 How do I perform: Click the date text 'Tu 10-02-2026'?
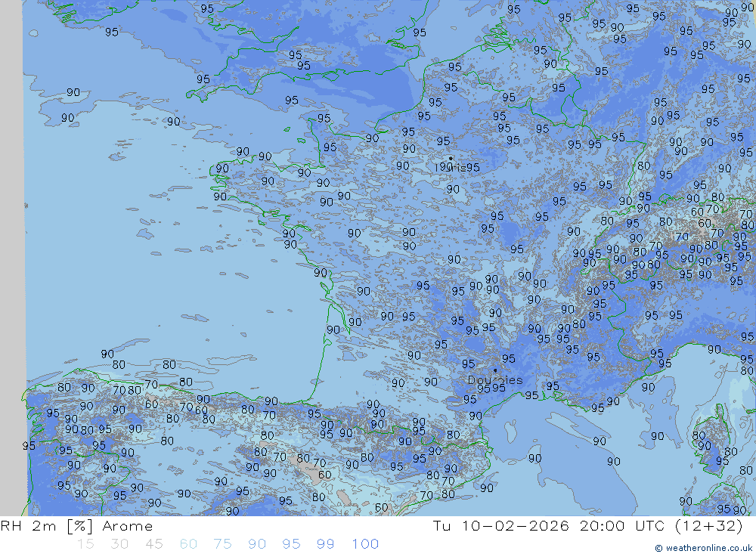click(501, 525)
